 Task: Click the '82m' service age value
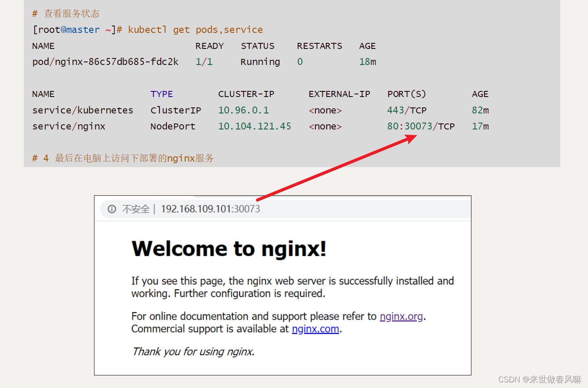[x=481, y=110]
